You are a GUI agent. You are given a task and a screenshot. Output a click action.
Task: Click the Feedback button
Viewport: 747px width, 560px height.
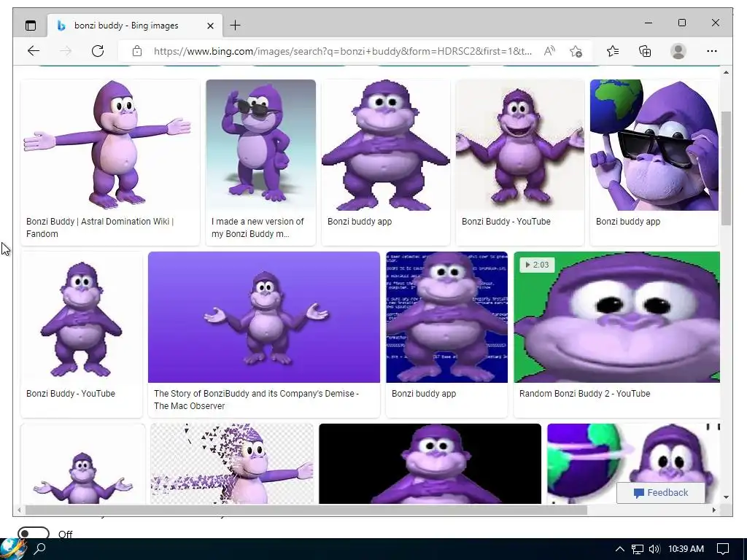[661, 493]
